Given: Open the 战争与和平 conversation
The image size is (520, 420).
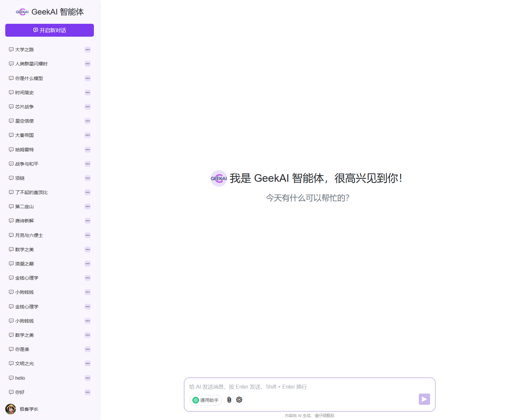Looking at the screenshot, I should point(50,164).
